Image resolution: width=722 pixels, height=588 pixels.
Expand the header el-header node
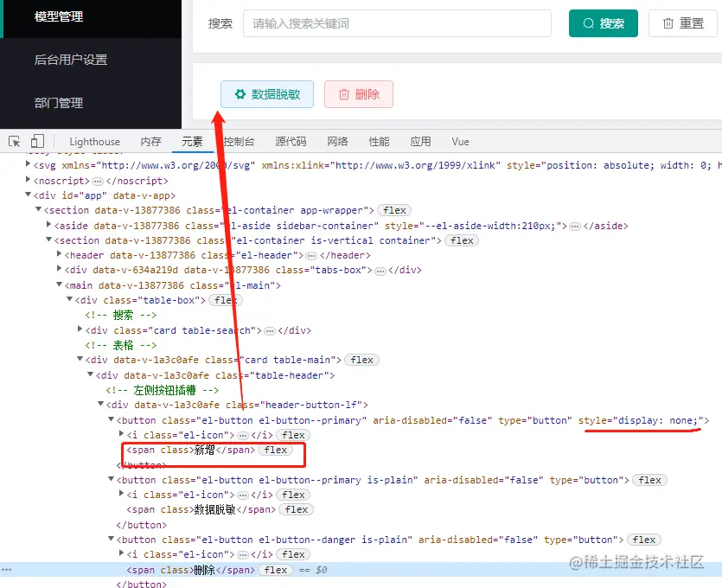click(x=59, y=254)
